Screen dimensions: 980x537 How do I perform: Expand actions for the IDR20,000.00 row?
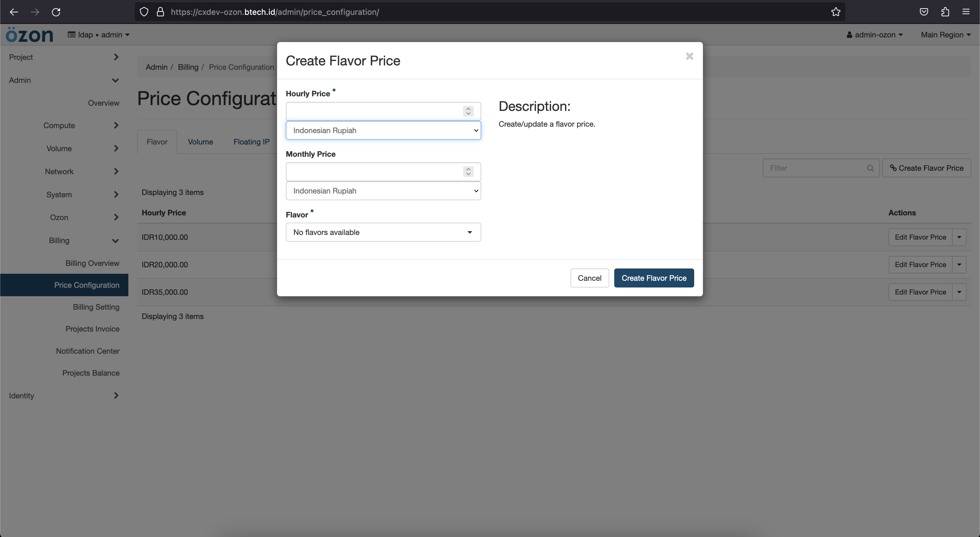(x=959, y=264)
